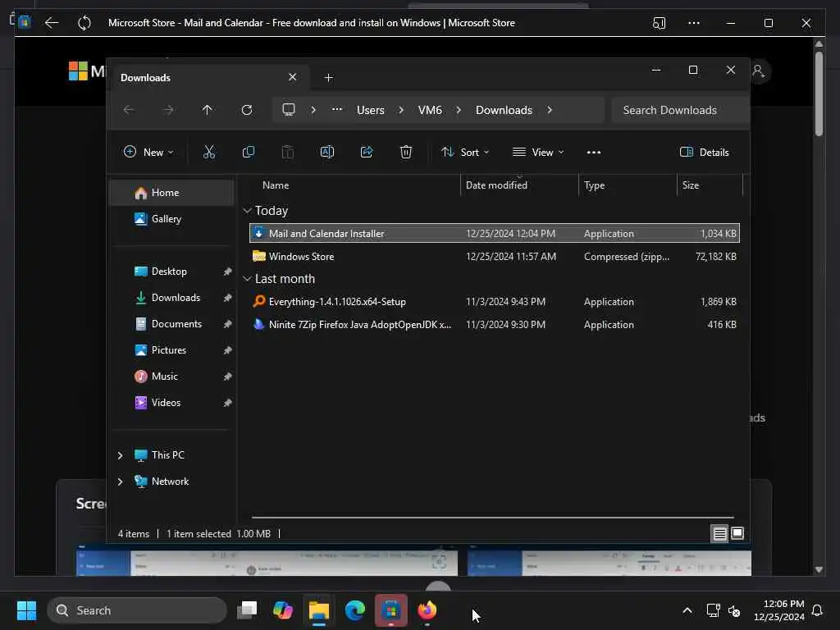Open Copilot from the taskbar
840x630 pixels.
tap(283, 610)
